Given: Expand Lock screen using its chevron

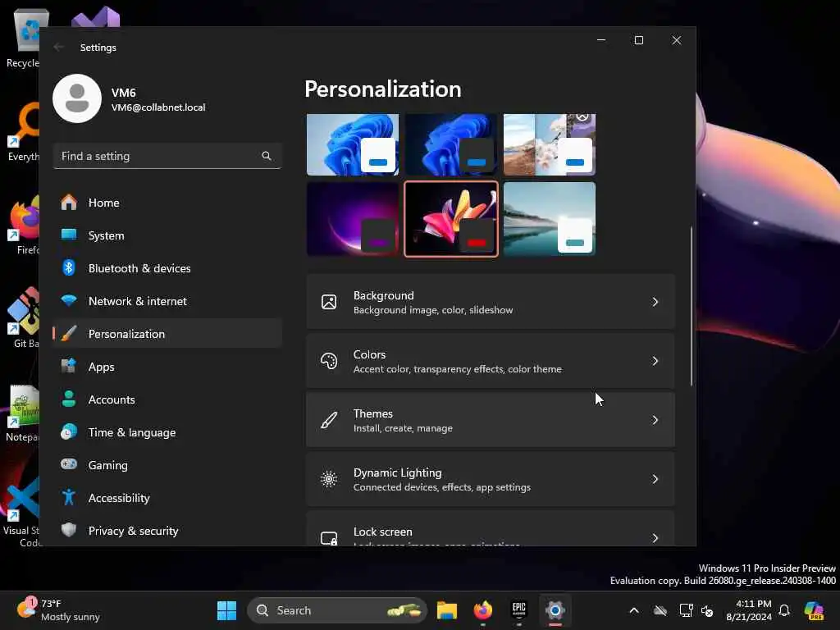Looking at the screenshot, I should click(655, 538).
